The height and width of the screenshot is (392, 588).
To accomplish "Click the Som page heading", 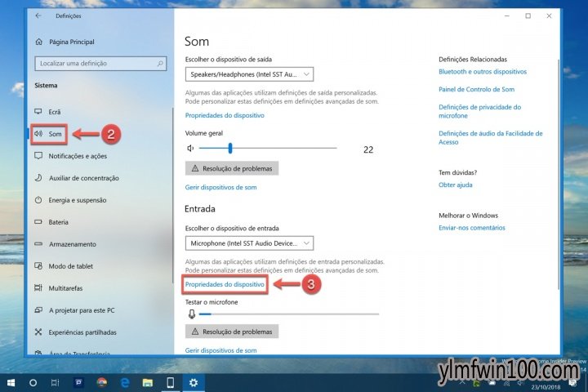I will click(197, 42).
